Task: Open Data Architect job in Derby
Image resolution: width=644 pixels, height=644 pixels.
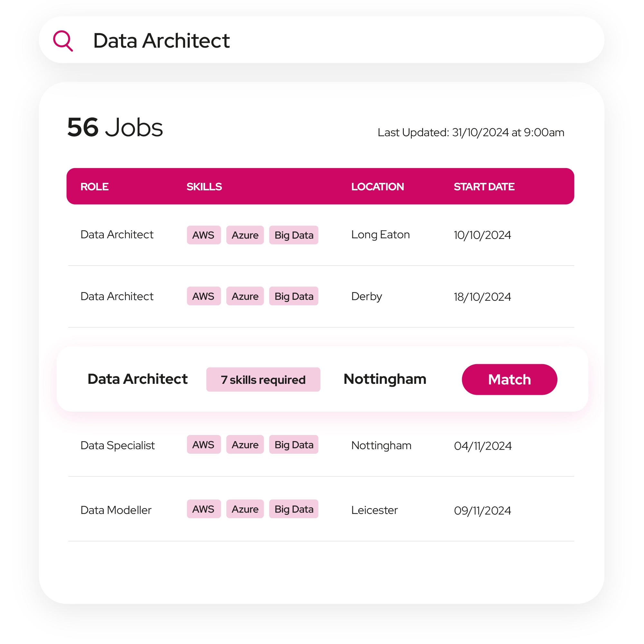Action: (117, 296)
